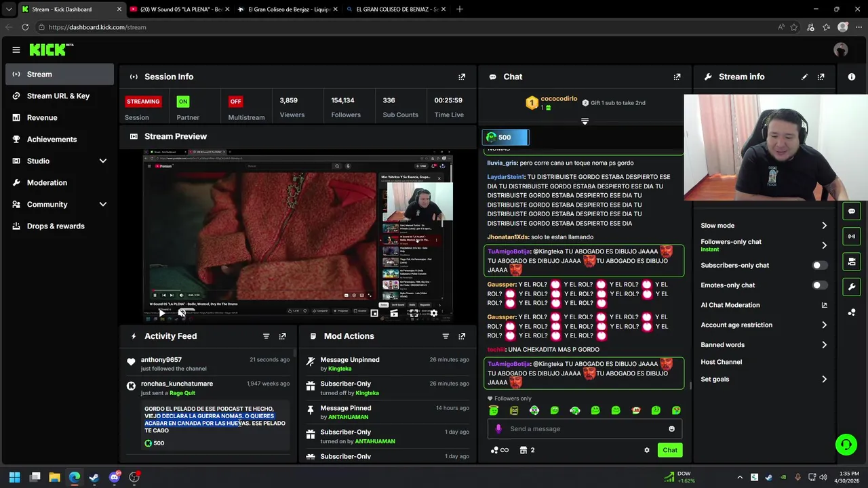Click anthony9657 in Activity Feed
This screenshot has width=868, height=488.
(x=161, y=360)
